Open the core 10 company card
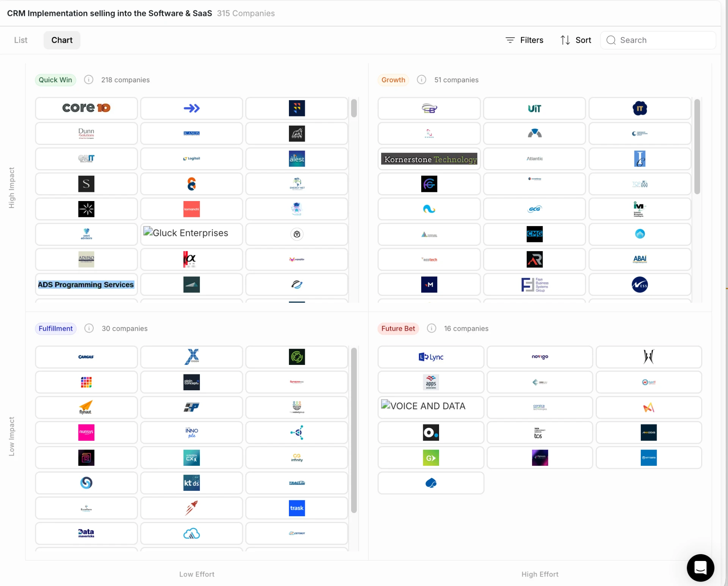The image size is (728, 586). tap(86, 108)
